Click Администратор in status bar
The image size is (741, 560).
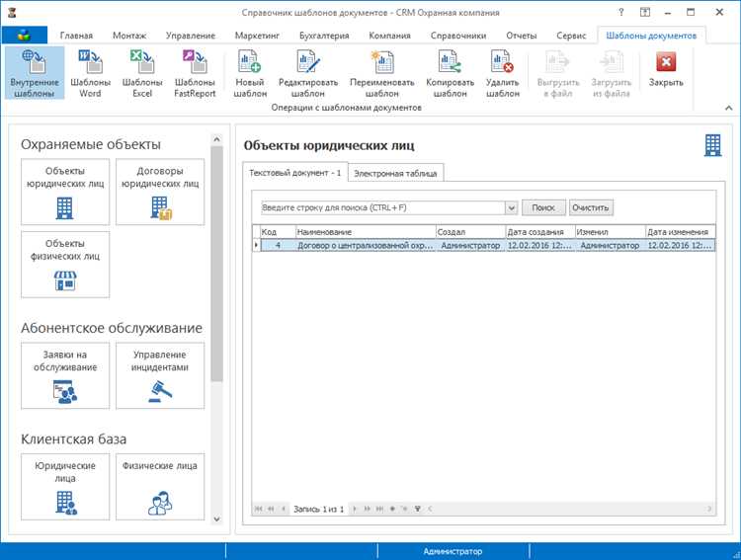pyautogui.click(x=453, y=551)
